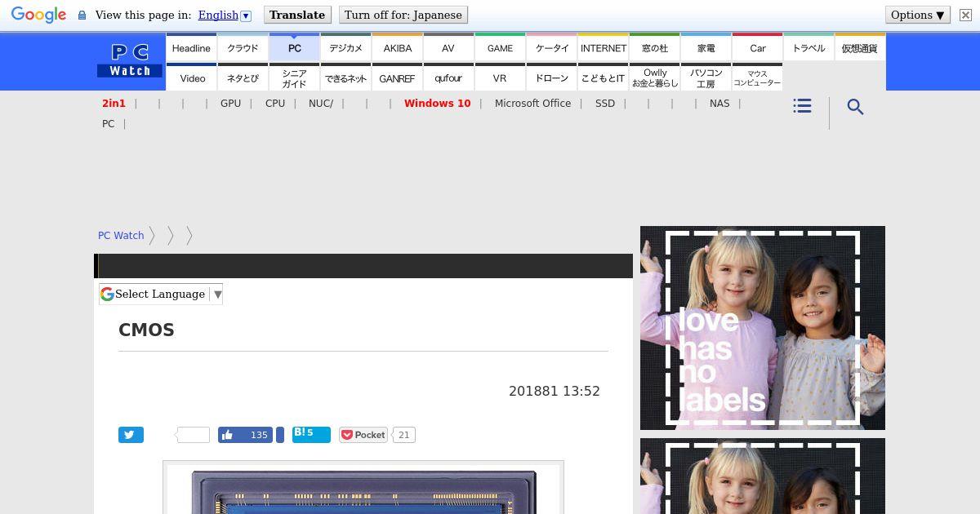
Task: Click the love has no labels ad
Action: tap(763, 328)
